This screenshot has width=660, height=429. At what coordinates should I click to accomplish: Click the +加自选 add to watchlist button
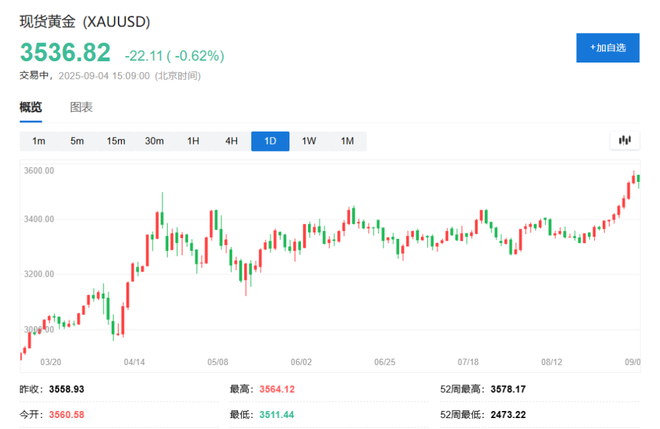pyautogui.click(x=607, y=48)
